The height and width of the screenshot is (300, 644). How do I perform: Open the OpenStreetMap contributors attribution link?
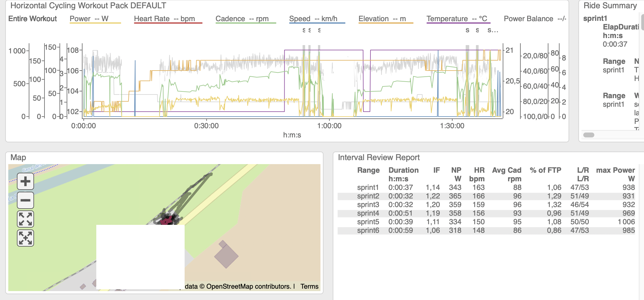click(248, 287)
